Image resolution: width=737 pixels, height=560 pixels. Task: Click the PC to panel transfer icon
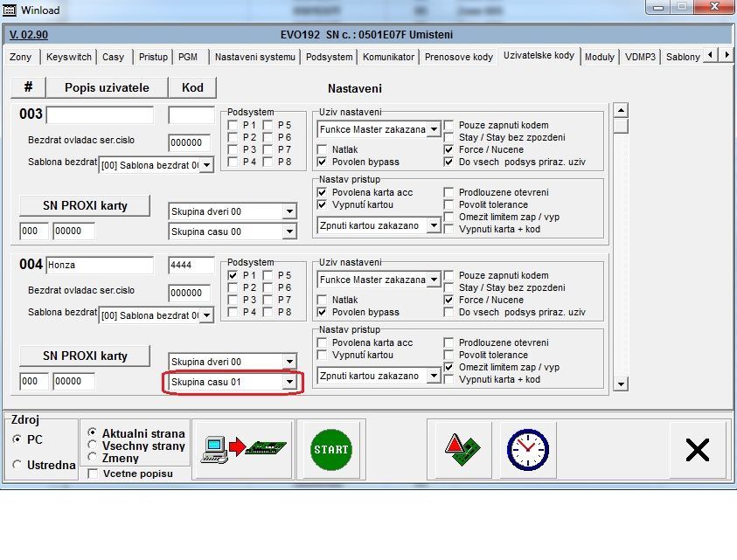coord(243,449)
